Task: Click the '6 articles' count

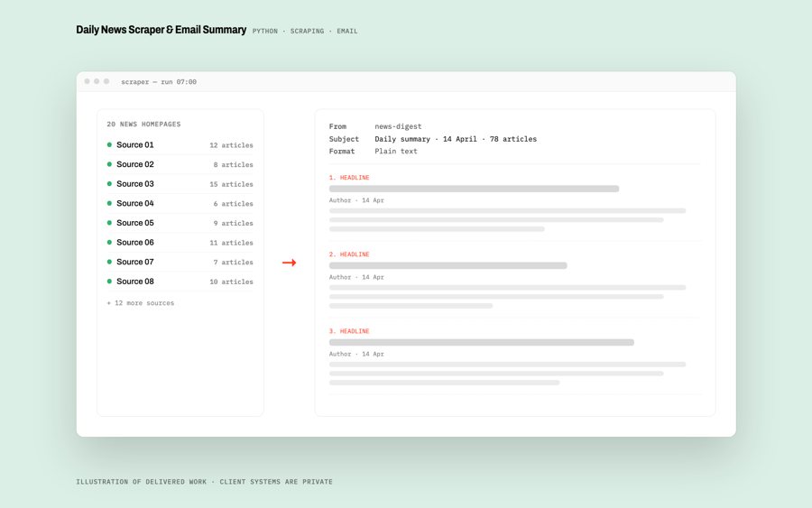Action: [234, 204]
